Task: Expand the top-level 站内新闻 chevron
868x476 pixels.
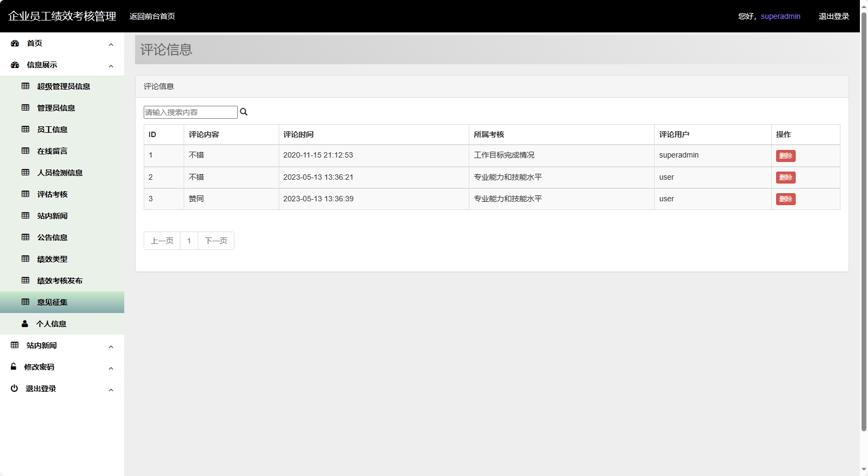Action: [x=111, y=346]
